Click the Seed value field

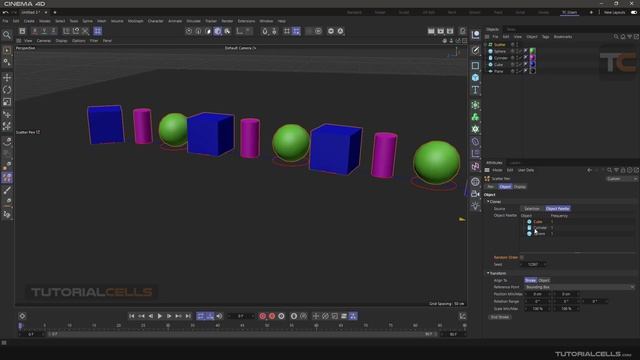[x=533, y=264]
